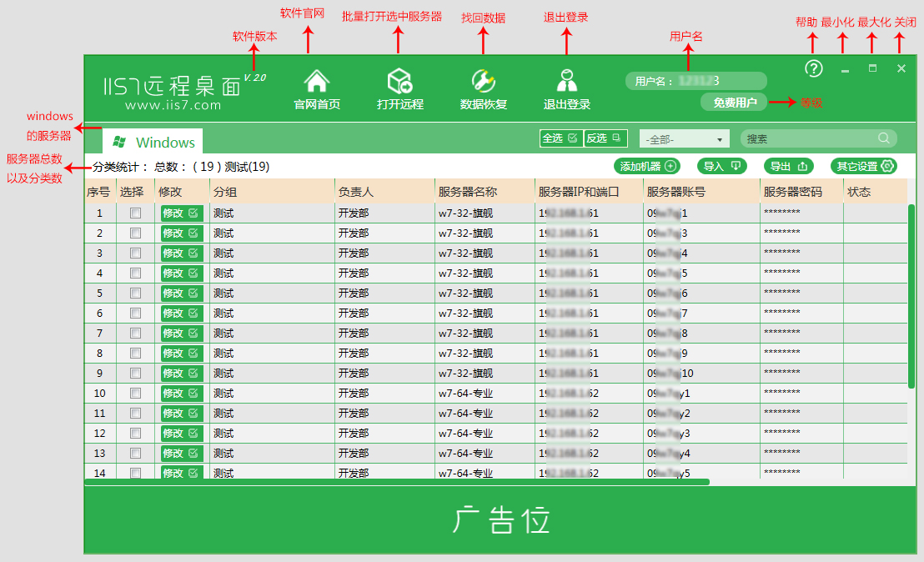Click the 负责人 column header
This screenshot has height=562, width=924.
[384, 192]
